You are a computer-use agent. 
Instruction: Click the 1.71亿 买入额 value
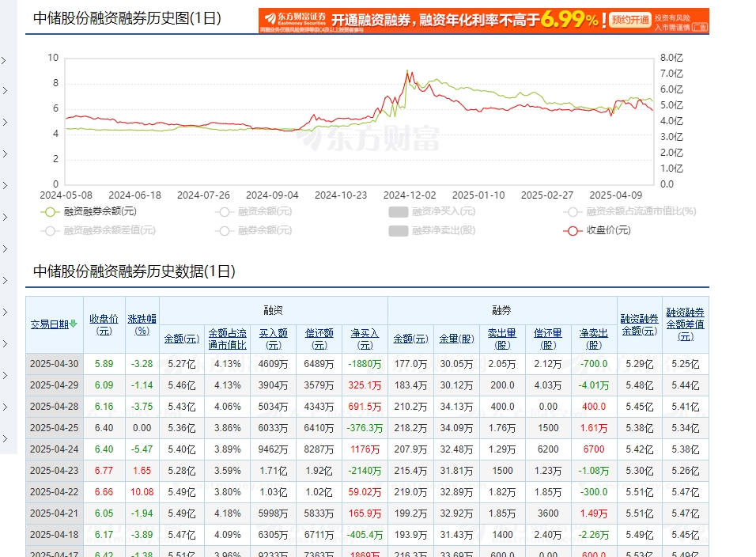(273, 471)
